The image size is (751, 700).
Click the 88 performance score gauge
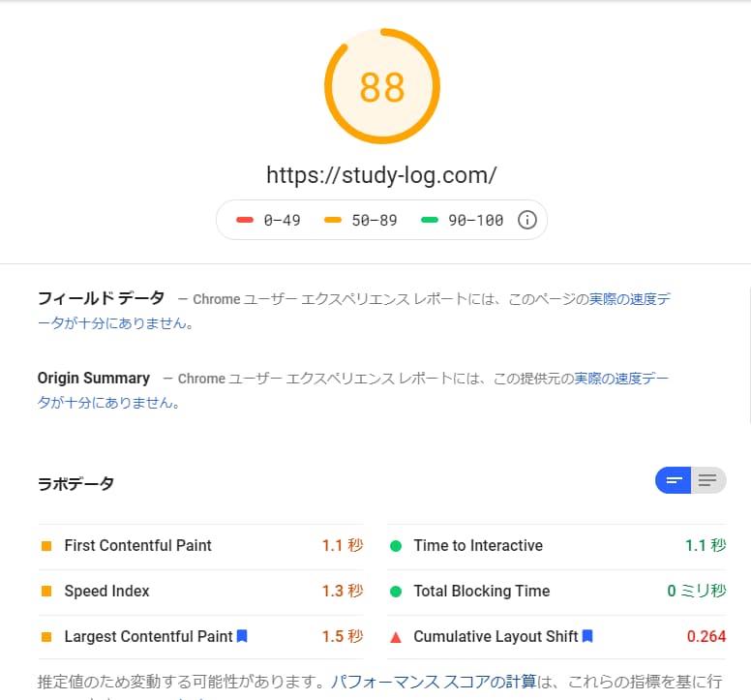pyautogui.click(x=382, y=86)
